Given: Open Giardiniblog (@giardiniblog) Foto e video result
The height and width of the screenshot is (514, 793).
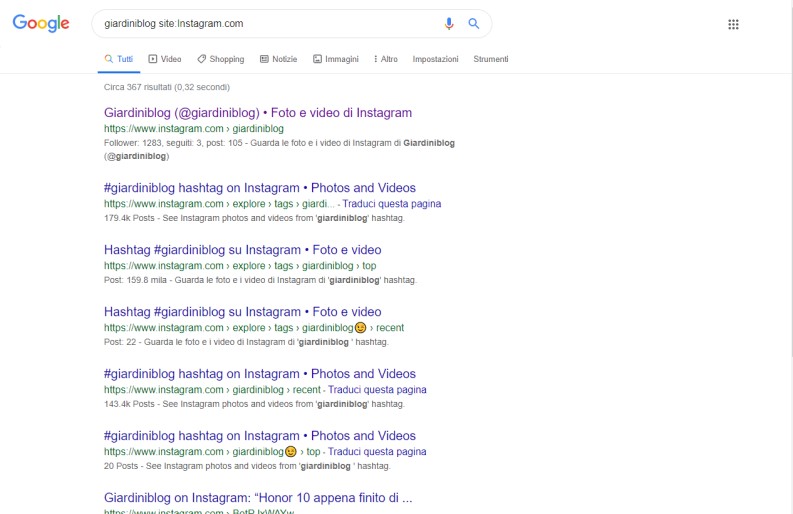Looking at the screenshot, I should point(258,112).
